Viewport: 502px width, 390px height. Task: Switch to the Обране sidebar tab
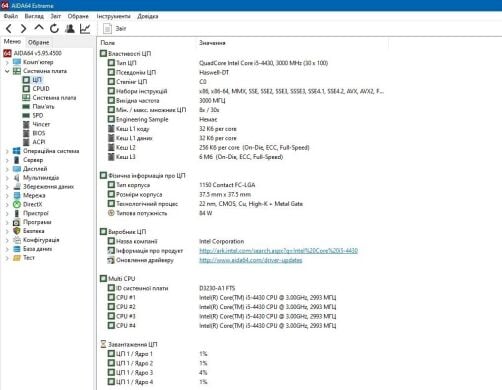pos(39,42)
